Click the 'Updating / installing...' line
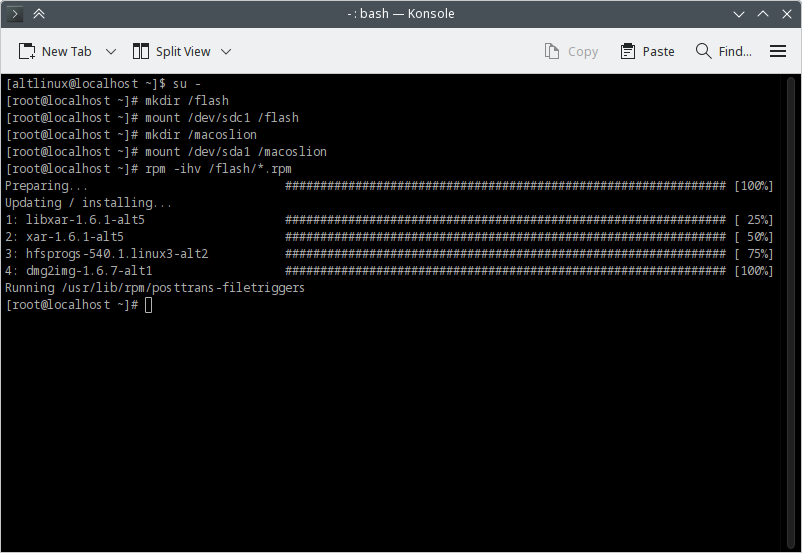This screenshot has width=802, height=553. 88,203
